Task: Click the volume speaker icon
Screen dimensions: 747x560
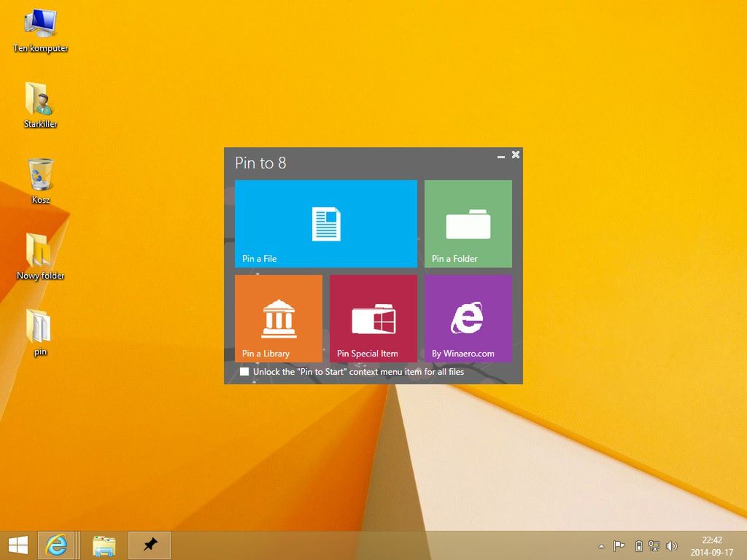Action: click(x=671, y=545)
